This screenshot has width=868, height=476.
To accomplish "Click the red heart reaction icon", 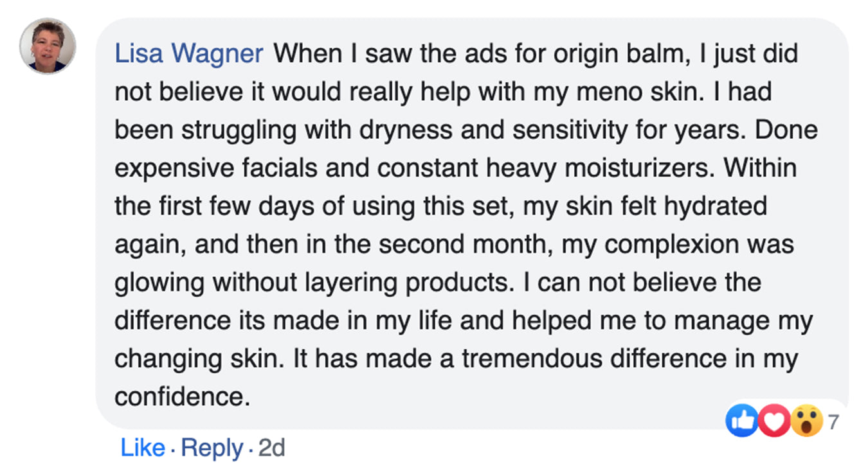I will [x=774, y=421].
